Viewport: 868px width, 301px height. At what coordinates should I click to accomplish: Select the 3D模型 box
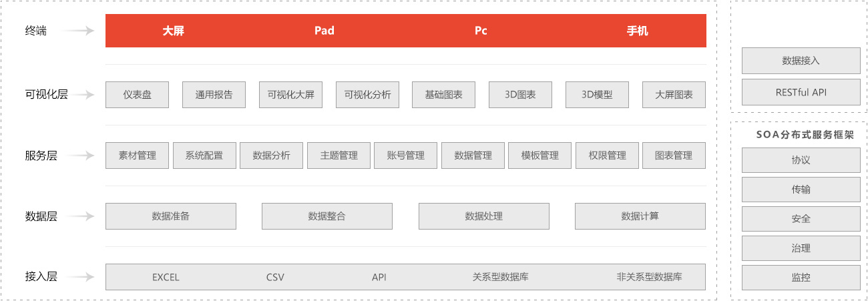[x=597, y=95]
